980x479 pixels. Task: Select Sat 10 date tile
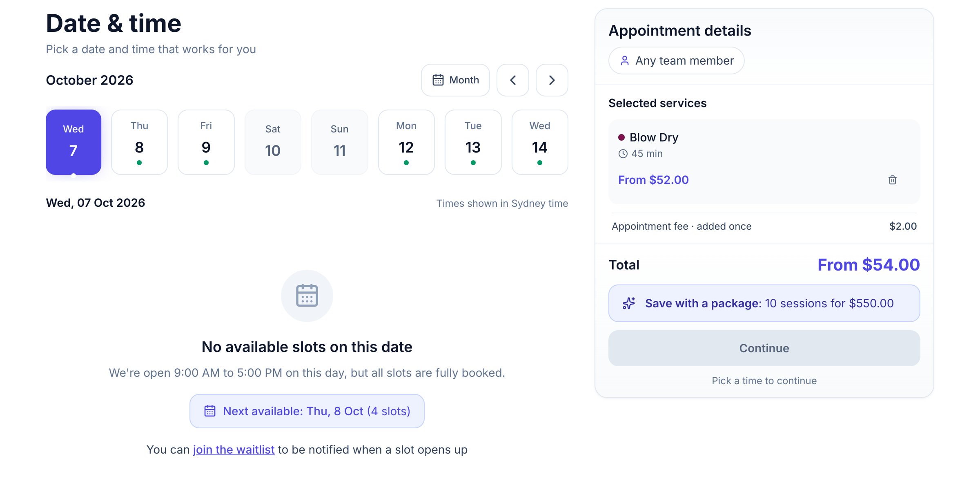pyautogui.click(x=273, y=142)
